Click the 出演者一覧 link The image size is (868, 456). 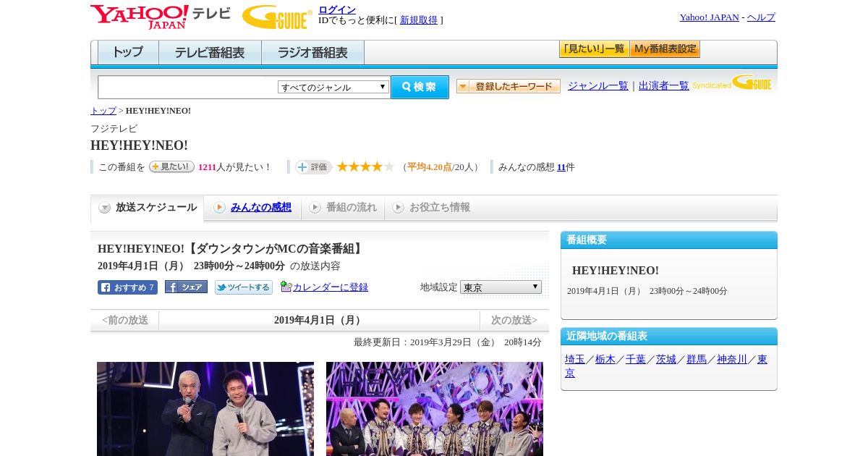click(x=664, y=85)
